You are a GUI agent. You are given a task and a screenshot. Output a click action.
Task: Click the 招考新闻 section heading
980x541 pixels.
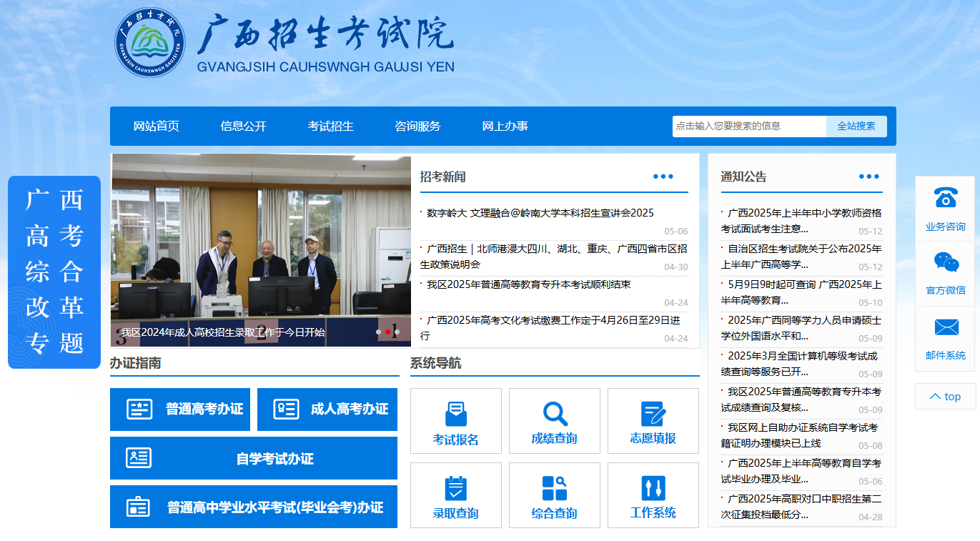[442, 177]
